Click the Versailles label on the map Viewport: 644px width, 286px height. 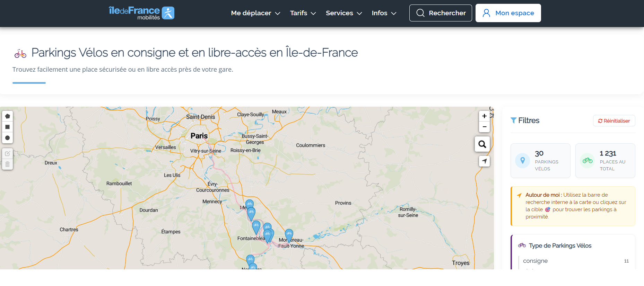tap(166, 147)
